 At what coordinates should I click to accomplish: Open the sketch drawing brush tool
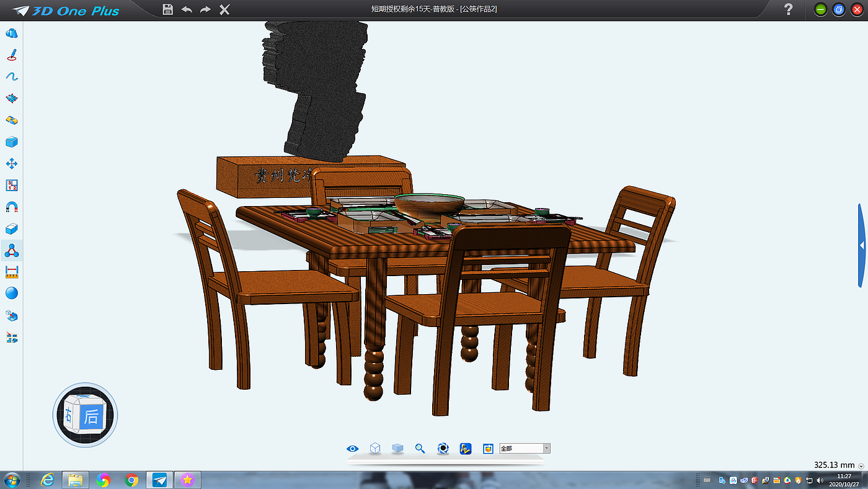tap(11, 55)
